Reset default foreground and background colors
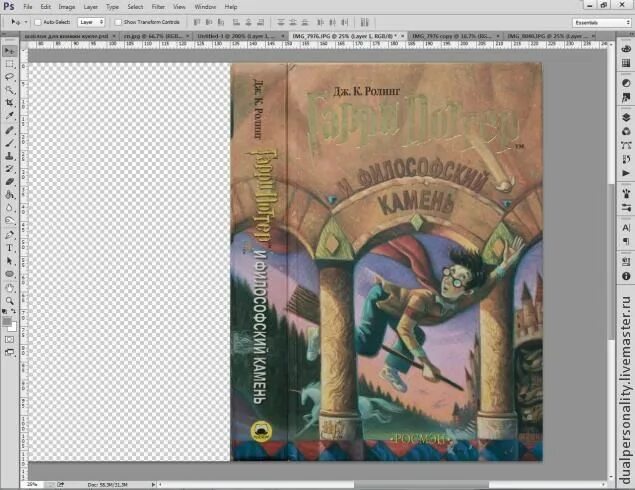 4,311
